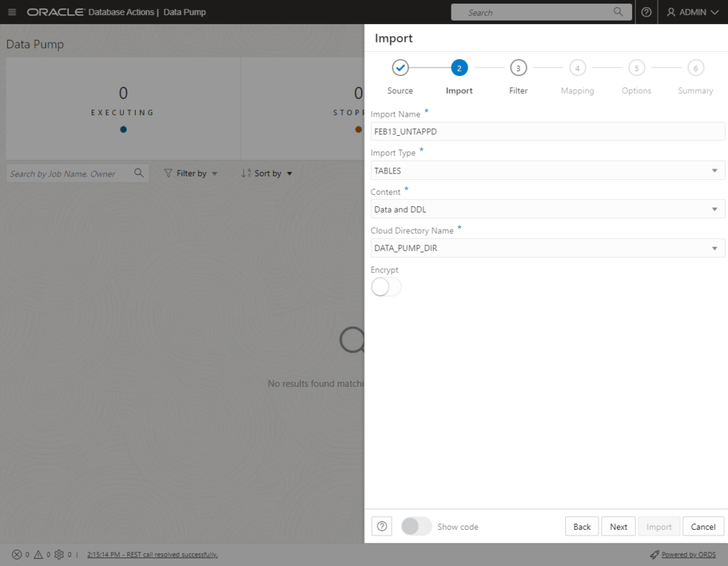Image resolution: width=728 pixels, height=566 pixels.
Task: Click the help question mark in header
Action: [646, 12]
